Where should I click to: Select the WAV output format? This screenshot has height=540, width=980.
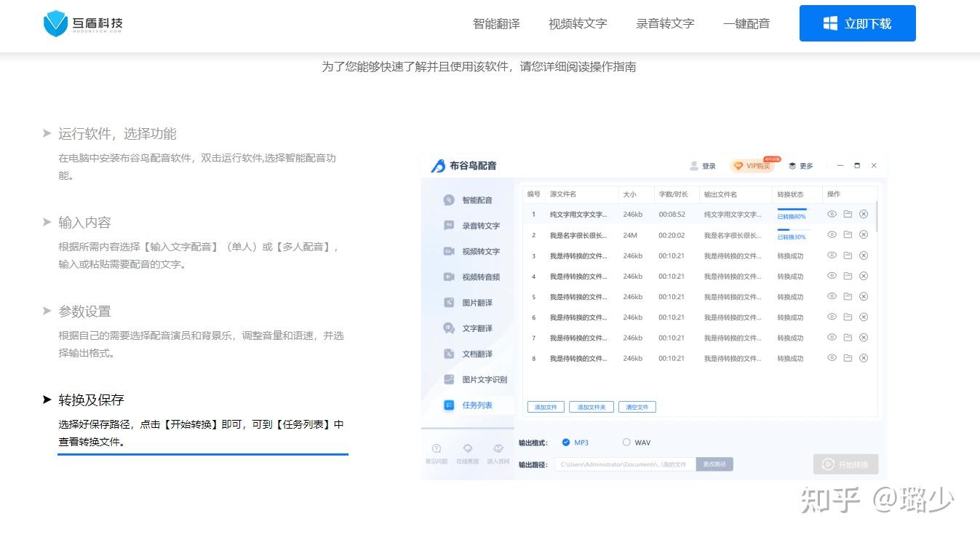[626, 442]
